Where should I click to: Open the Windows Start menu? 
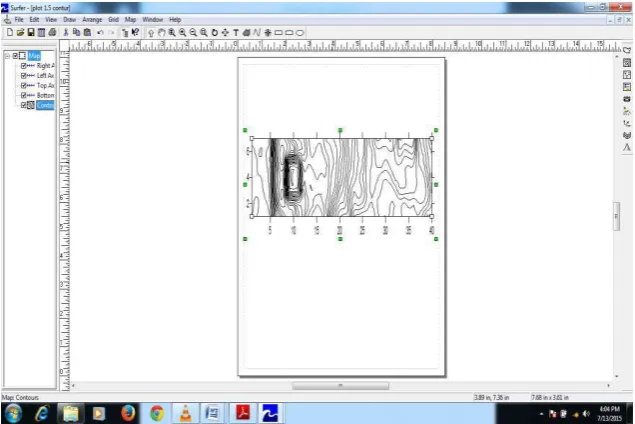pyautogui.click(x=13, y=413)
